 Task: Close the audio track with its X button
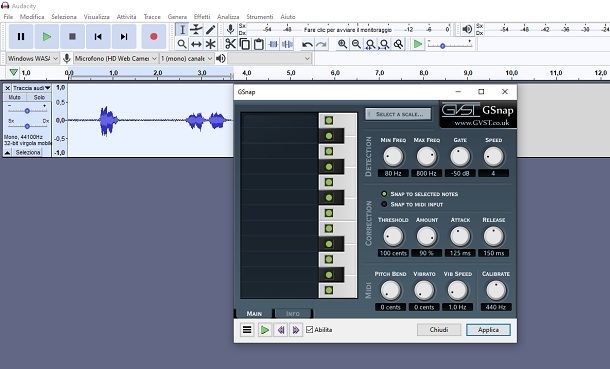[7, 88]
